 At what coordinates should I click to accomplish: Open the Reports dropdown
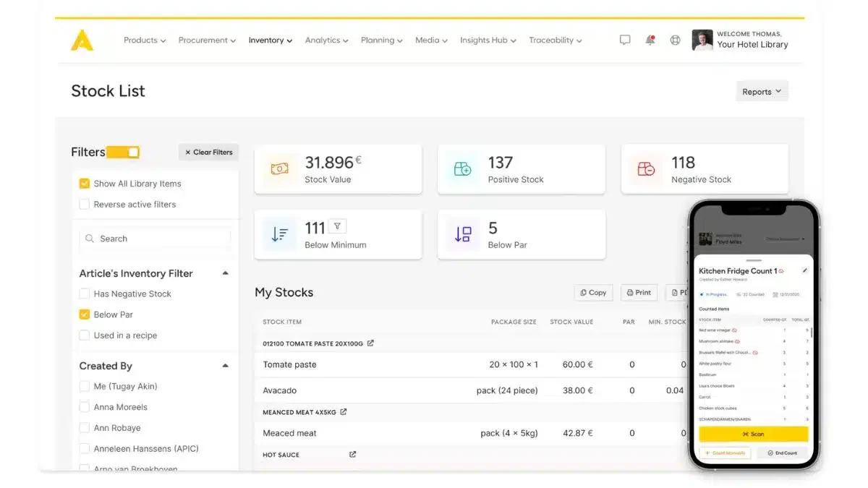(762, 92)
